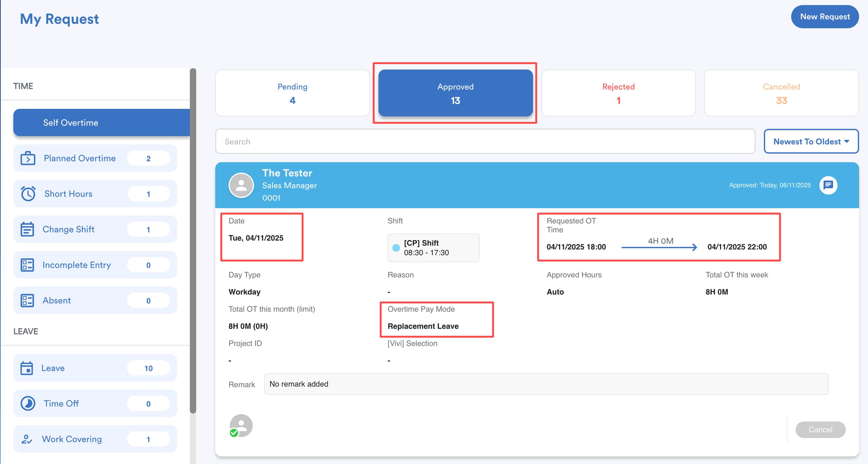Click the Change Shift calendar icon
The width and height of the screenshot is (868, 464).
click(x=27, y=229)
